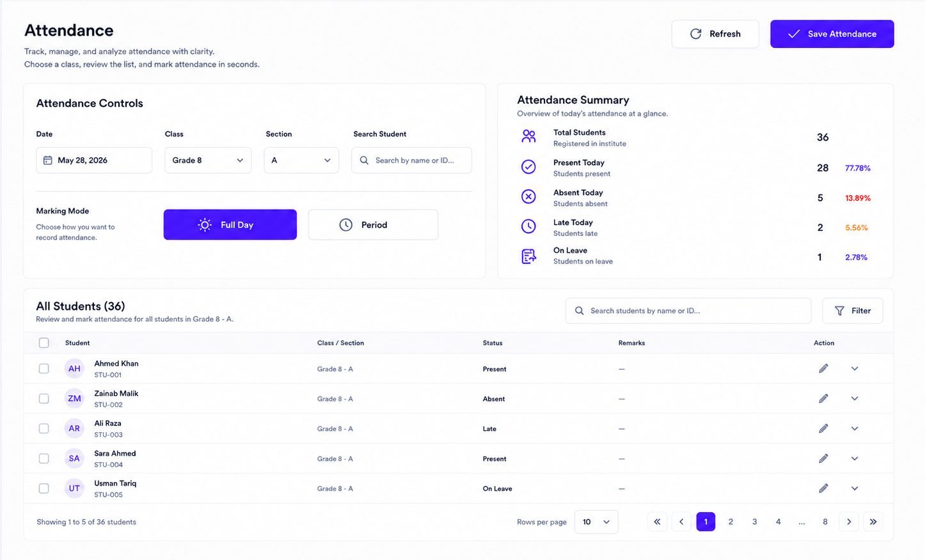Open the Rows per page dropdown
The width and height of the screenshot is (925, 560).
tap(596, 522)
